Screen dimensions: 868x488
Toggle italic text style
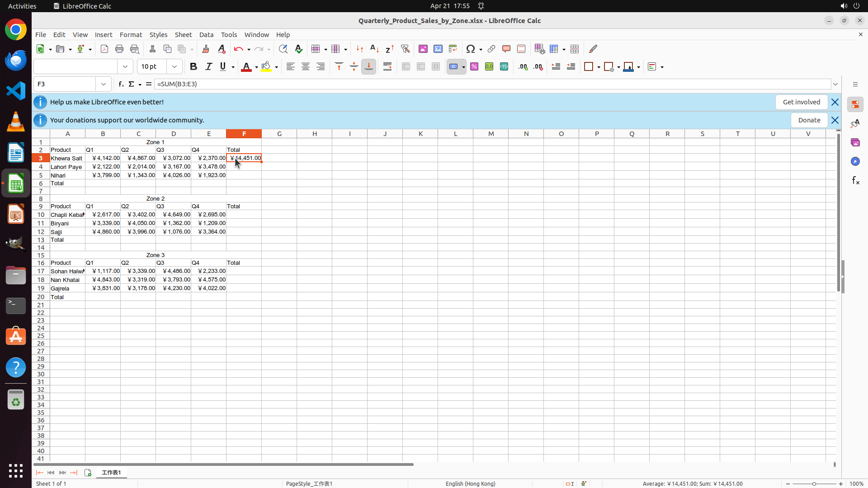tap(208, 67)
